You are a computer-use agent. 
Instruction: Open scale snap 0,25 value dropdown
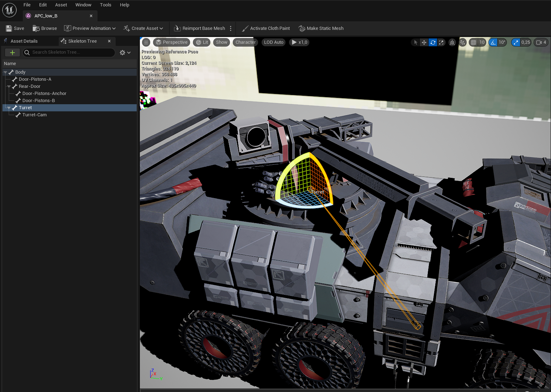click(x=526, y=42)
